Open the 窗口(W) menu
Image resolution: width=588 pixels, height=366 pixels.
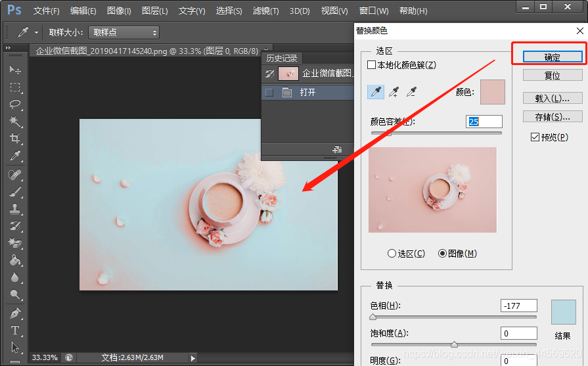click(x=374, y=11)
